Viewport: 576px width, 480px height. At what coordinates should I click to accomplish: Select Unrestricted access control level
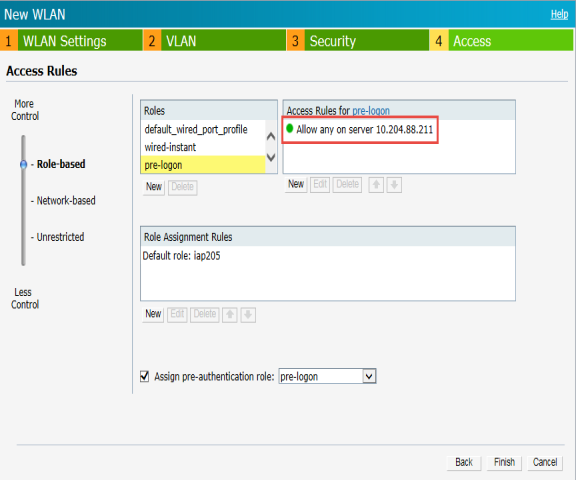(x=60, y=237)
